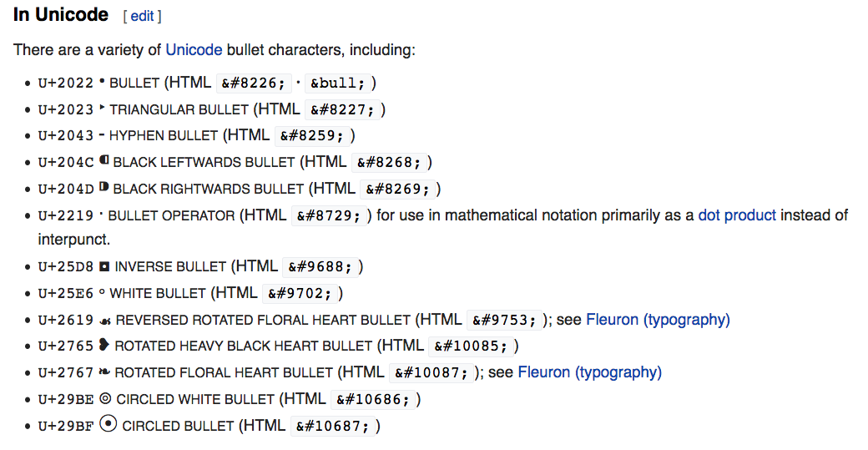868x450 pixels.
Task: Click the black rightwards bullet symbol
Action: pyautogui.click(x=104, y=187)
